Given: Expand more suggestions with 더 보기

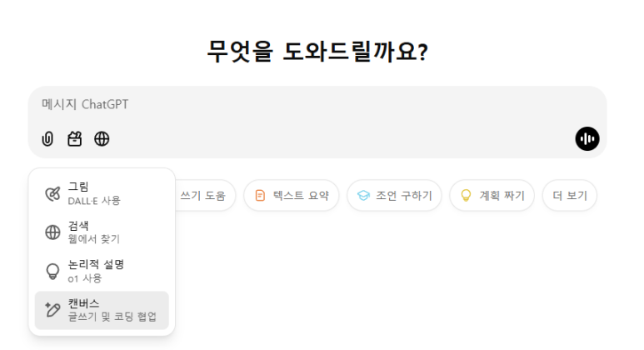Looking at the screenshot, I should [x=570, y=196].
